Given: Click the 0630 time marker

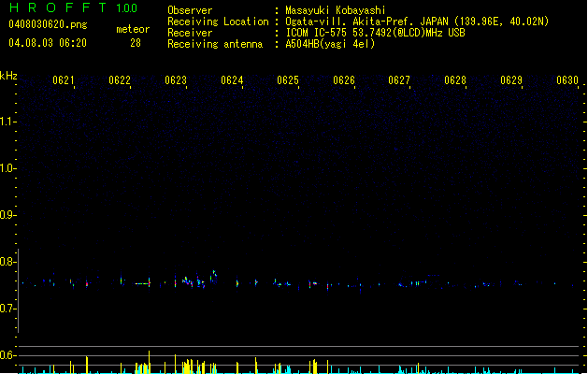Looking at the screenshot, I should click(567, 80).
